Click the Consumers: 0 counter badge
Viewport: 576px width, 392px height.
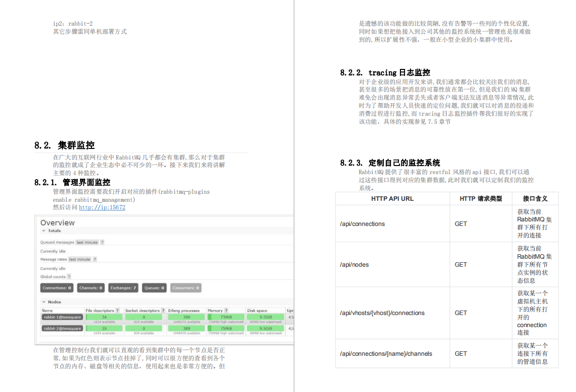click(186, 288)
